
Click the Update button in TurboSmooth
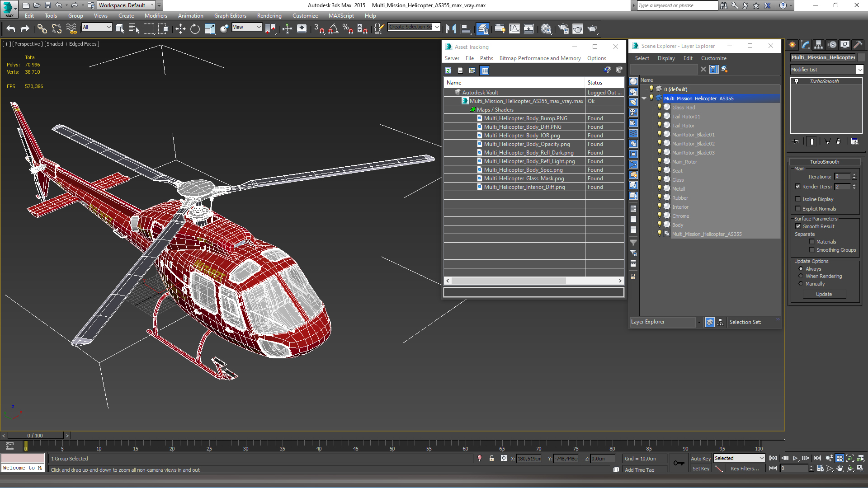point(824,294)
